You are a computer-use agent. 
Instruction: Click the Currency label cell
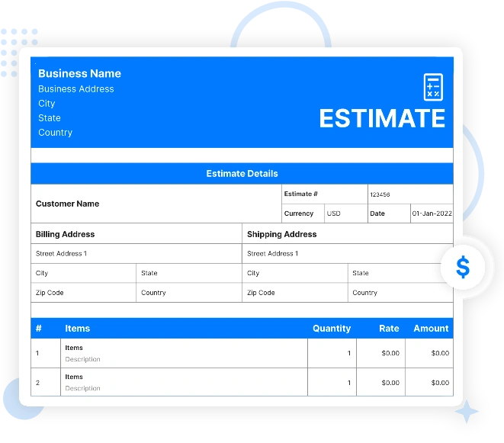pos(303,213)
